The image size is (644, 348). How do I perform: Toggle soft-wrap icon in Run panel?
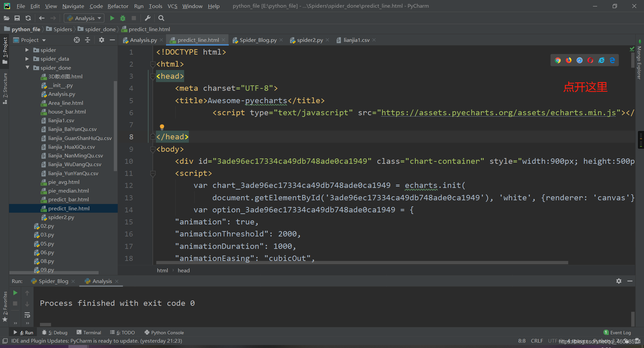27,315
